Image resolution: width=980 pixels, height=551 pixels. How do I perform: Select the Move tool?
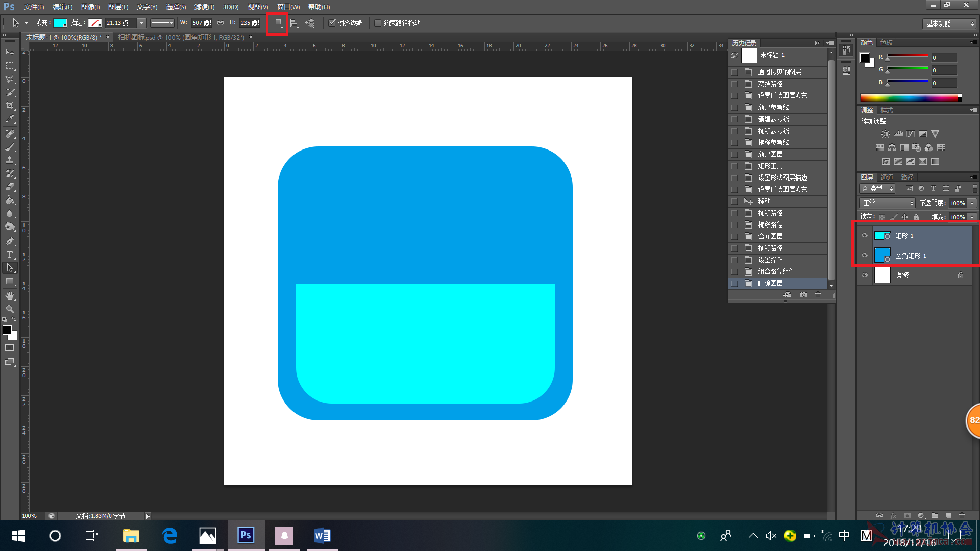coord(10,53)
